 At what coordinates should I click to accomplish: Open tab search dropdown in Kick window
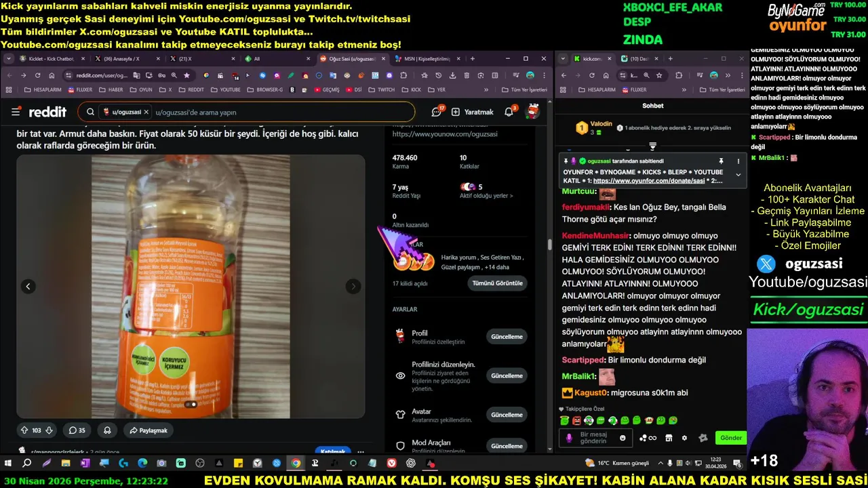click(563, 59)
